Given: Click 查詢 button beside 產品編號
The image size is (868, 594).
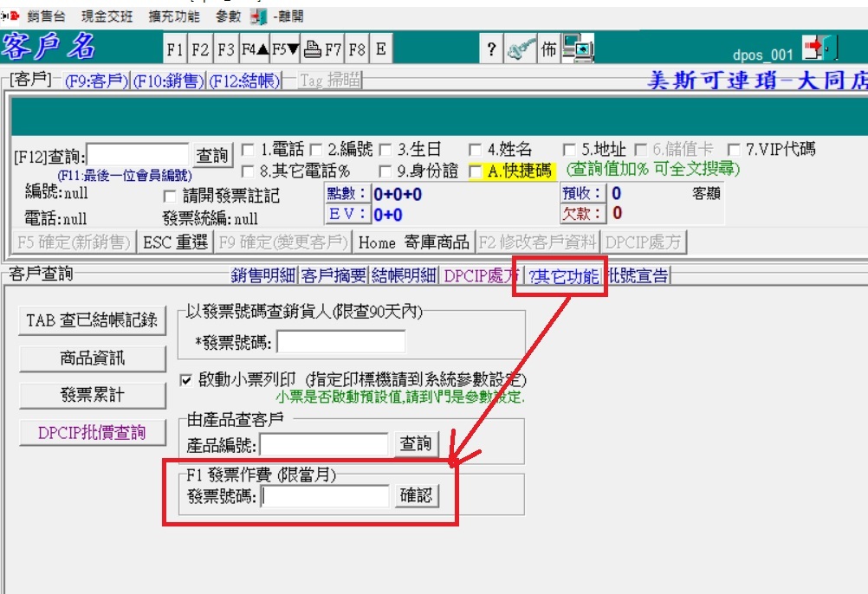Looking at the screenshot, I should [416, 443].
